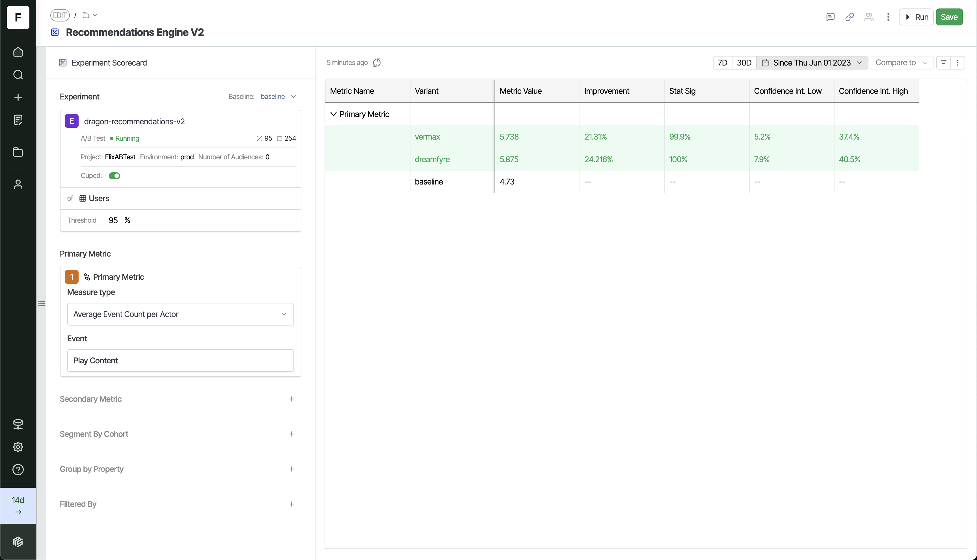Open the three-dot overflow menu near Save
Screen dimensions: 977x560
tap(888, 17)
